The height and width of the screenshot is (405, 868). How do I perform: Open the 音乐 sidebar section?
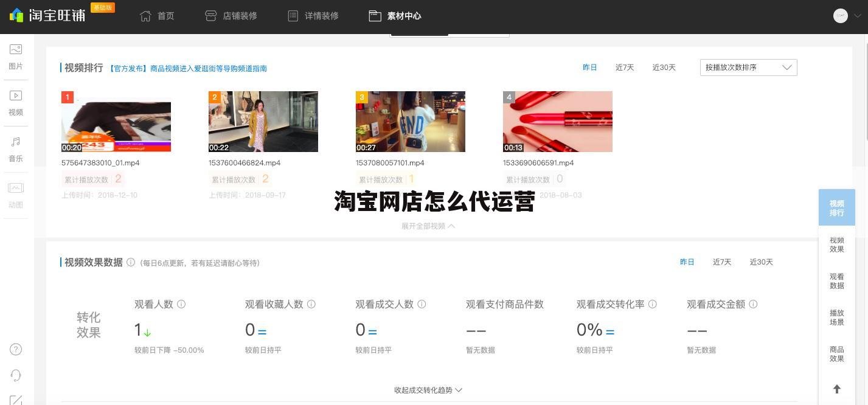tap(16, 150)
